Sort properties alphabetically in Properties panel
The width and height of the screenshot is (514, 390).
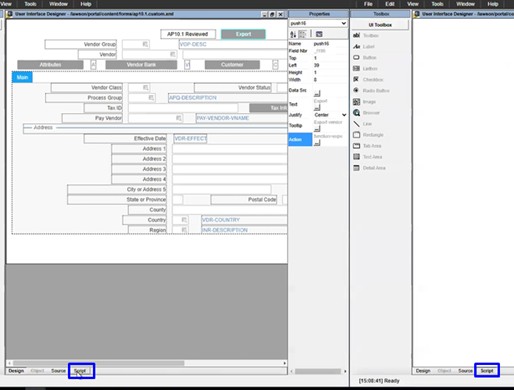tap(293, 34)
